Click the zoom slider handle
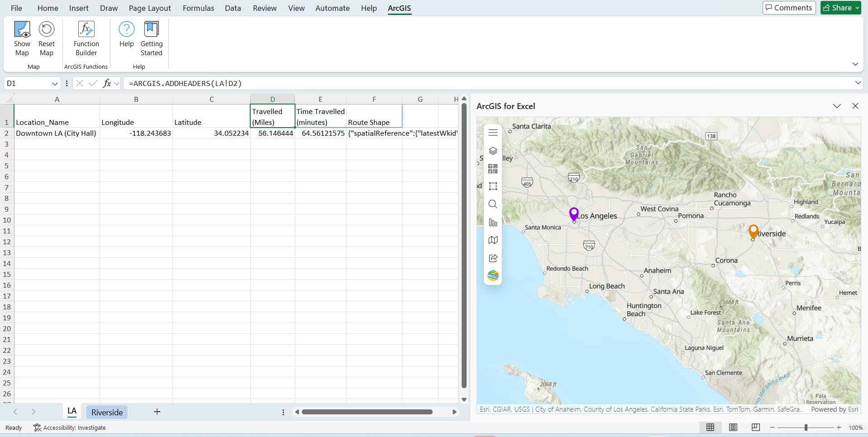868x437 pixels. [x=806, y=427]
